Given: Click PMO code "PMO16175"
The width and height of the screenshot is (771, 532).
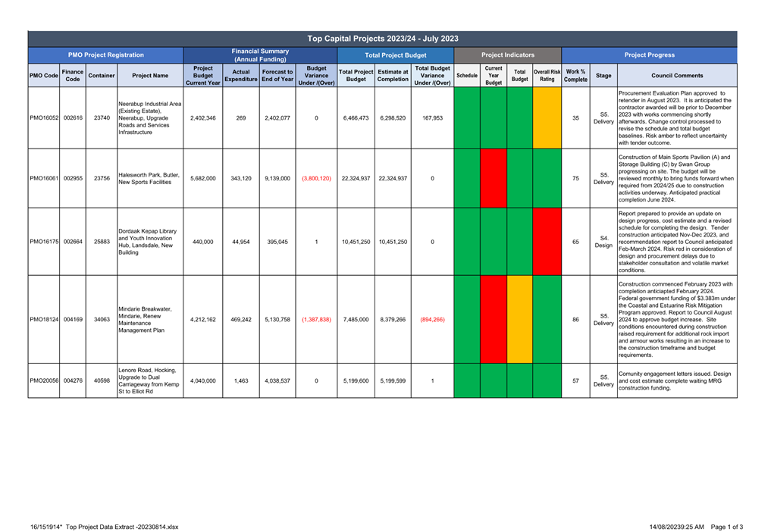Looking at the screenshot, I should click(44, 242).
